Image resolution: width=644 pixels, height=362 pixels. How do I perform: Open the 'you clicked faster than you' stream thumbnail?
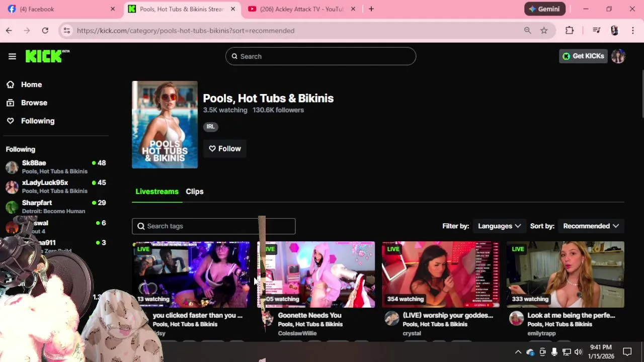click(191, 275)
